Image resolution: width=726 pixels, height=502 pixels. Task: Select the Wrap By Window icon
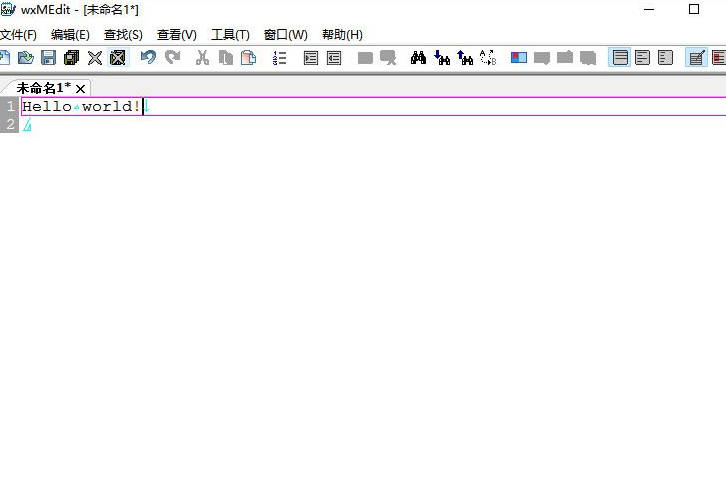[642, 58]
